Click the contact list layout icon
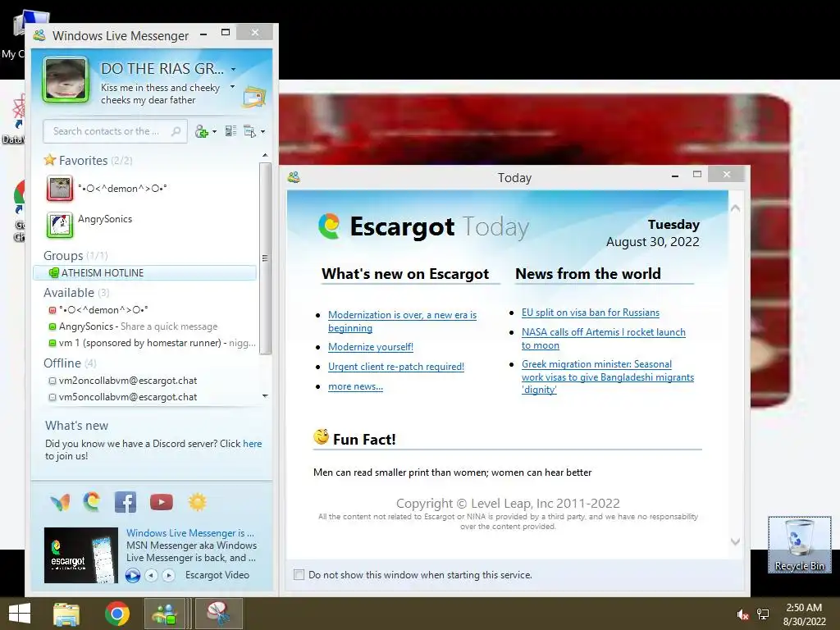 pos(231,130)
